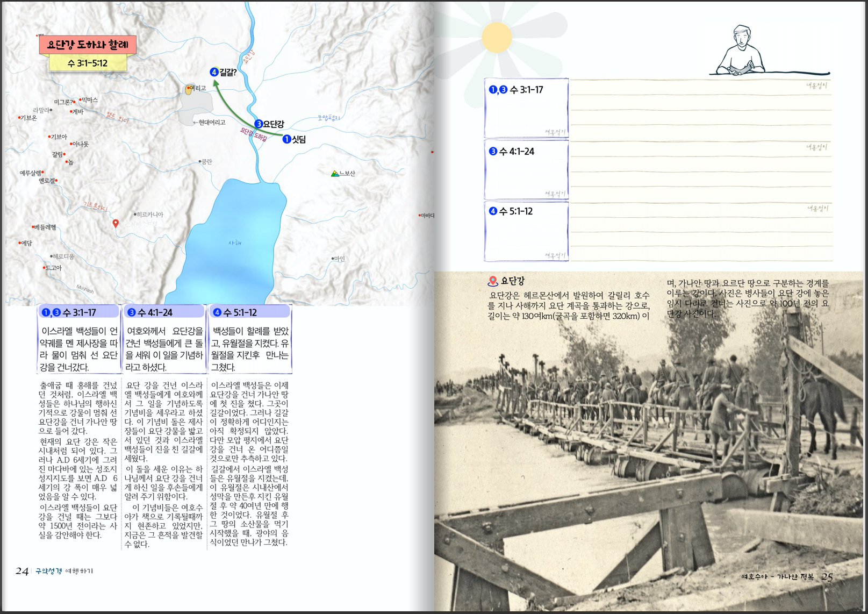
Task: Click 제목적기 in the 수 3:1-17 notes box
Action: pyautogui.click(x=555, y=132)
